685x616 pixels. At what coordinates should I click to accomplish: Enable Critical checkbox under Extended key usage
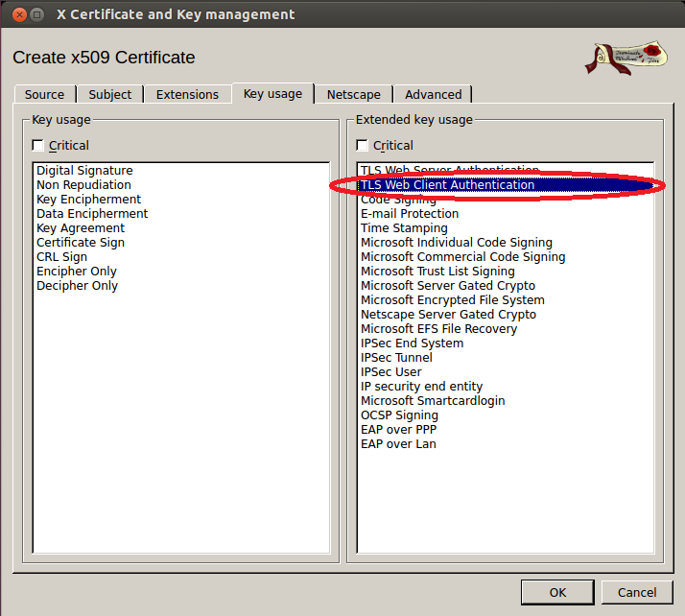[362, 145]
